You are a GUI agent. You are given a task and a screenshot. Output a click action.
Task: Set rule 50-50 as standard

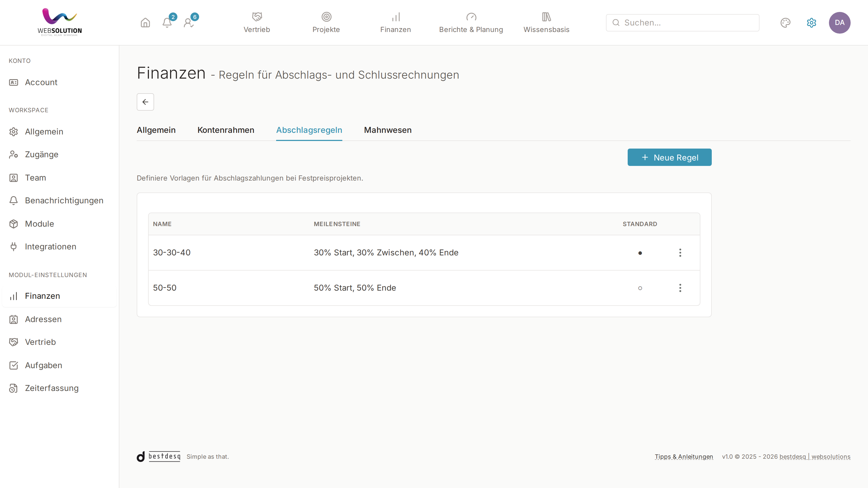[640, 288]
